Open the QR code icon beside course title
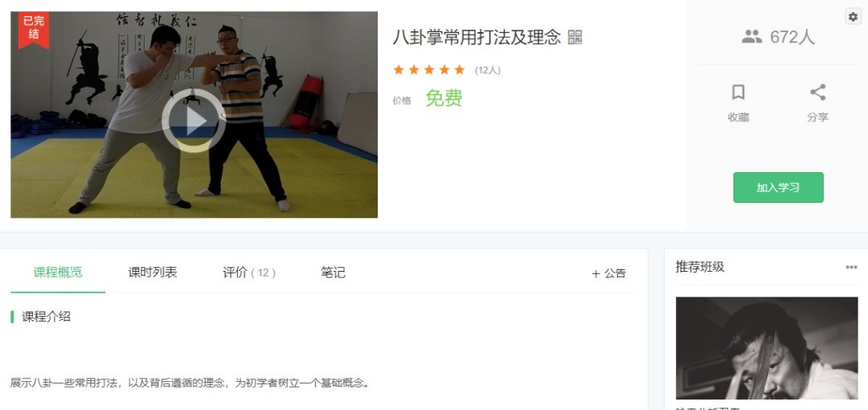The width and height of the screenshot is (868, 410). [x=575, y=38]
